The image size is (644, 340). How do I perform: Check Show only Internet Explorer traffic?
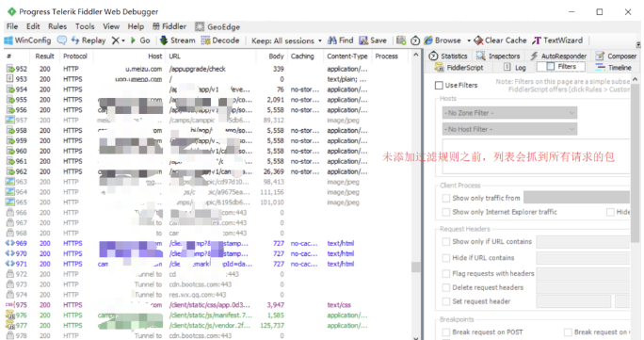(x=446, y=212)
